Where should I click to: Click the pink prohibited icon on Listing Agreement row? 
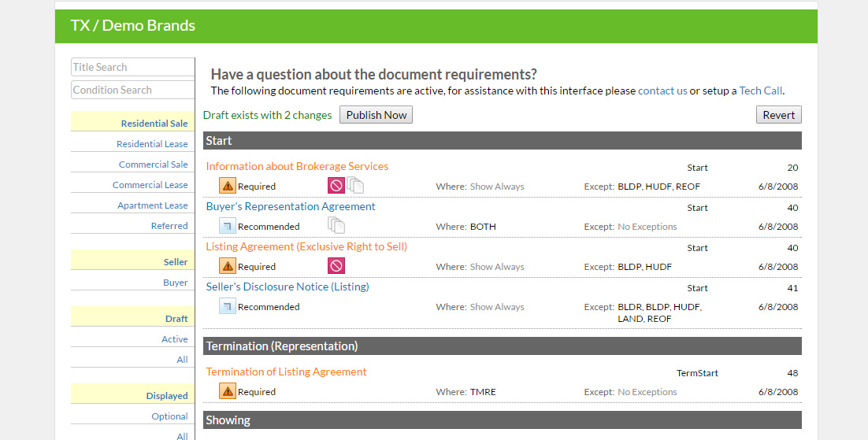pyautogui.click(x=336, y=266)
